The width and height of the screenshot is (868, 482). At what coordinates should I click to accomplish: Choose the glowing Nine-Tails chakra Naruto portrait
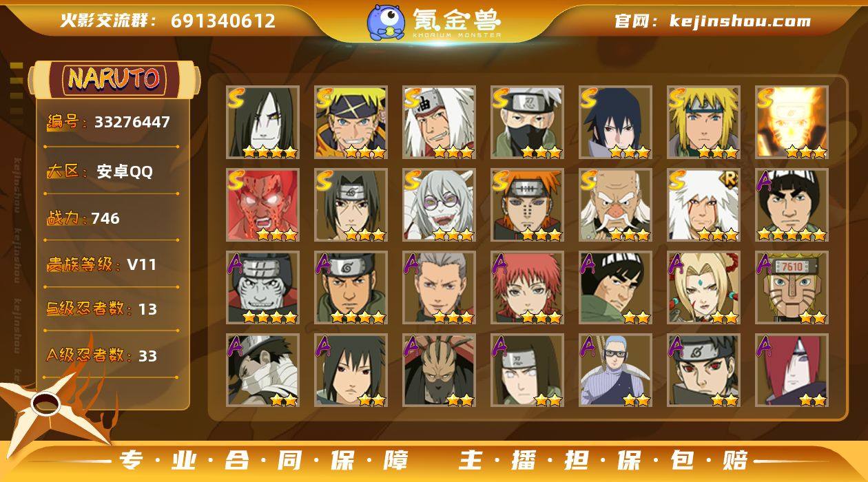click(792, 122)
